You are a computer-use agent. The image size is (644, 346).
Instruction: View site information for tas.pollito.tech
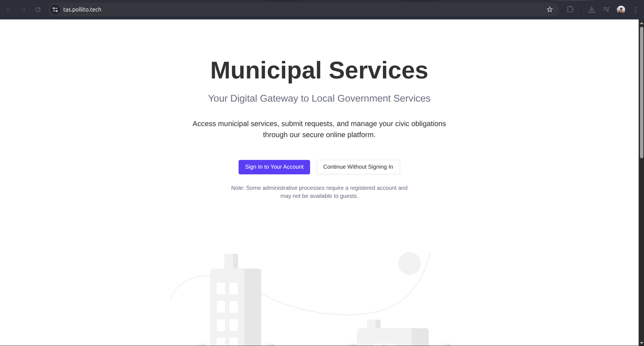click(55, 10)
